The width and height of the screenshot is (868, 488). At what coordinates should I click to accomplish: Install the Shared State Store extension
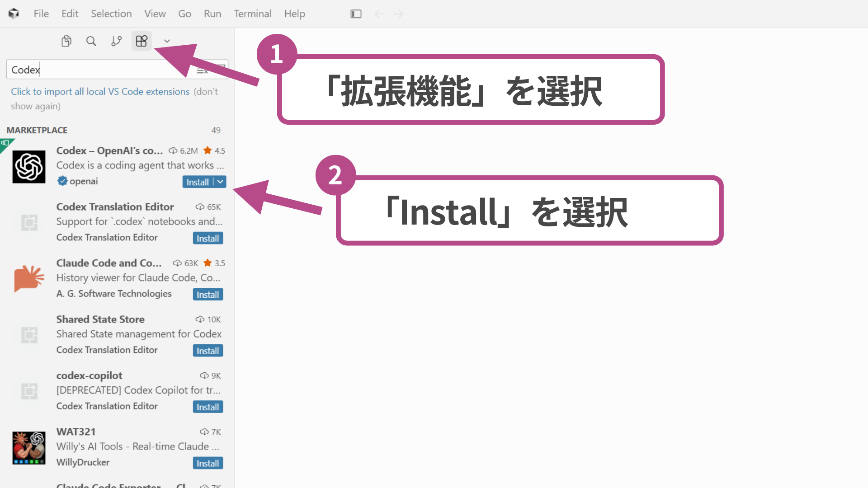point(208,351)
